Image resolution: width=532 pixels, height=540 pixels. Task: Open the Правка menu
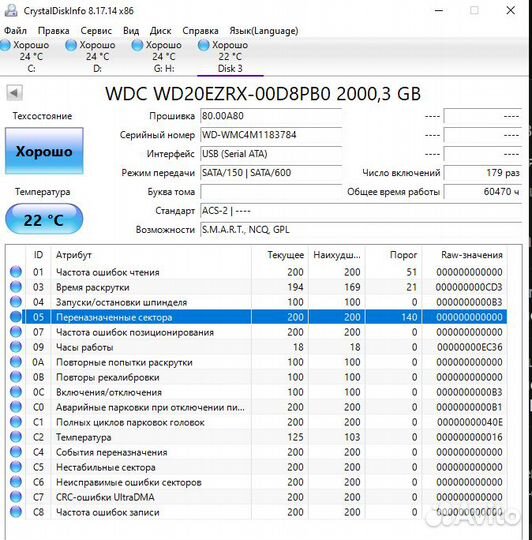point(53,31)
